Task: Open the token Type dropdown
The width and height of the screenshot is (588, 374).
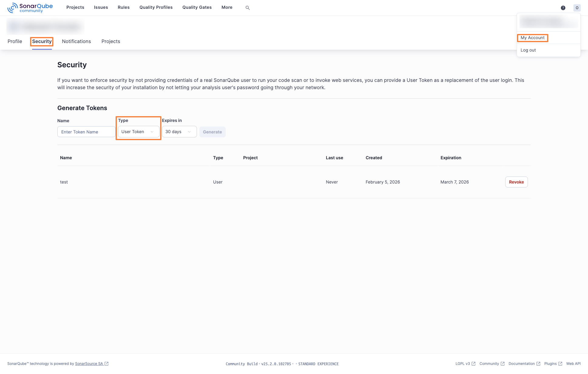Action: pyautogui.click(x=138, y=132)
